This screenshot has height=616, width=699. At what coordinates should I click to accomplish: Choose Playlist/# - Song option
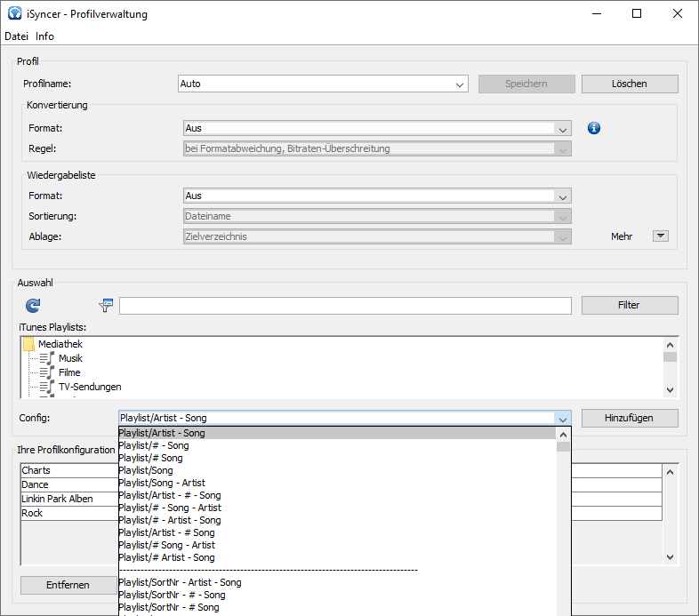tap(337, 445)
